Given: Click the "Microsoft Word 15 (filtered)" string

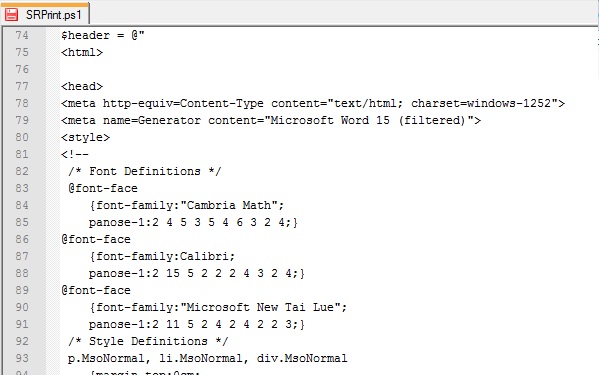Looking at the screenshot, I should point(372,120).
